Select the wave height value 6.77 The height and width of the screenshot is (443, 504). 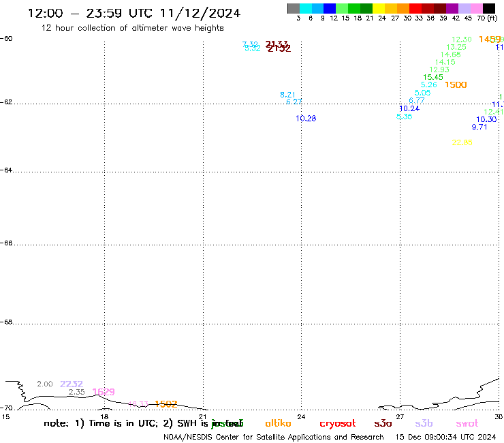click(417, 100)
